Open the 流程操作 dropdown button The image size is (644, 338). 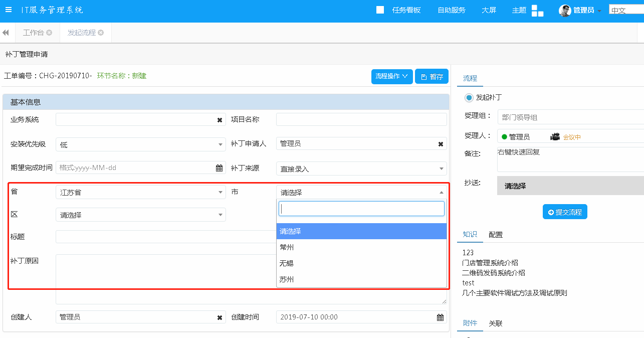392,76
